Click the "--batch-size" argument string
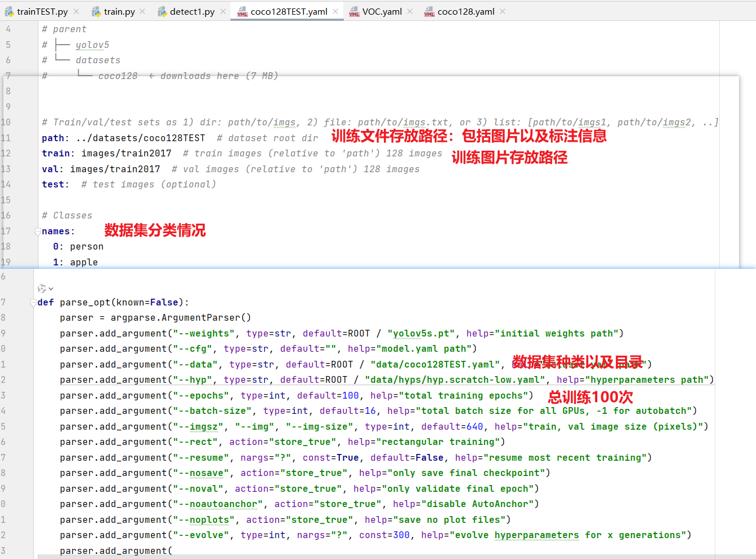The image size is (756, 559). tap(212, 411)
